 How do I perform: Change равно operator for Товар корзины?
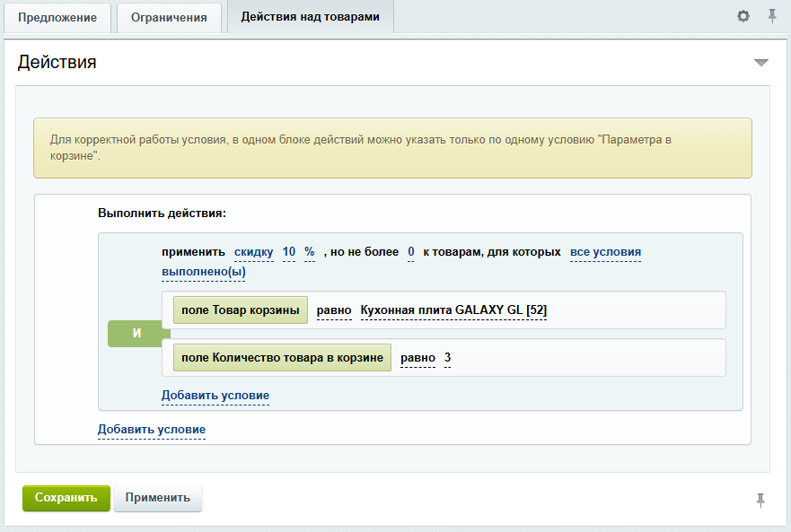pos(334,310)
